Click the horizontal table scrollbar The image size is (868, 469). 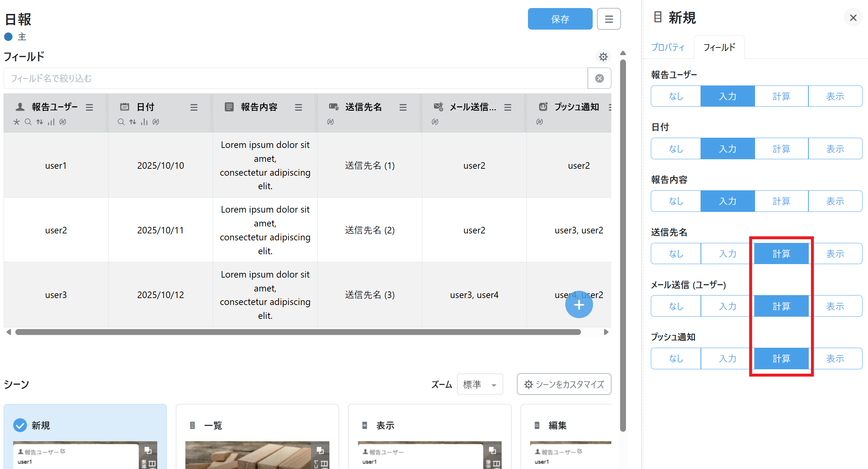(x=298, y=332)
